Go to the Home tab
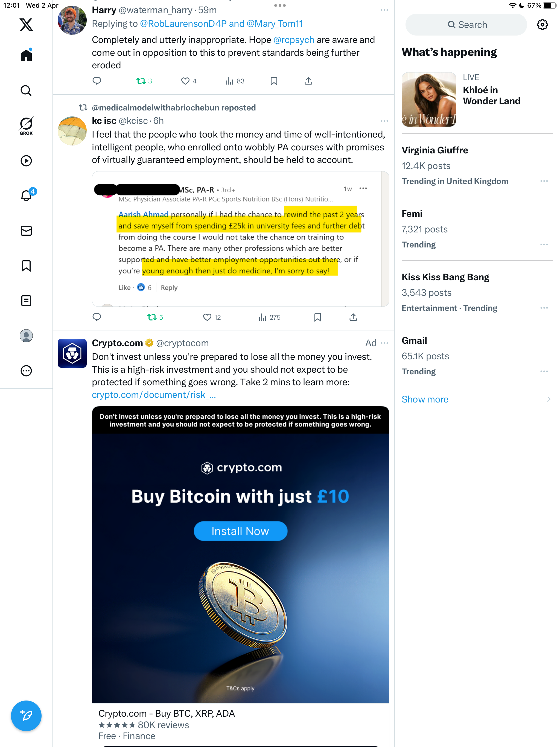Viewport: 560px width, 747px height. pos(26,55)
